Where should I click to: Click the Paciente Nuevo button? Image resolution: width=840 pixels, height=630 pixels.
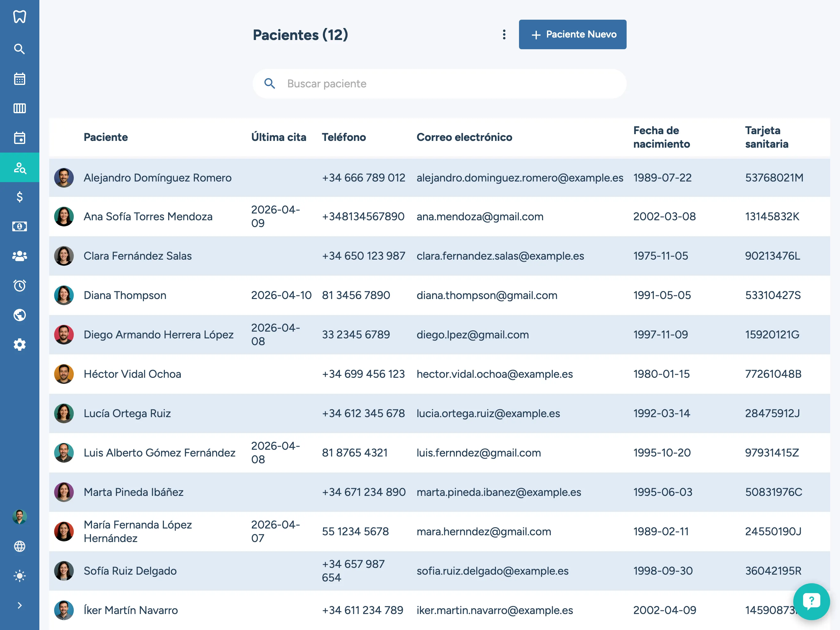572,34
